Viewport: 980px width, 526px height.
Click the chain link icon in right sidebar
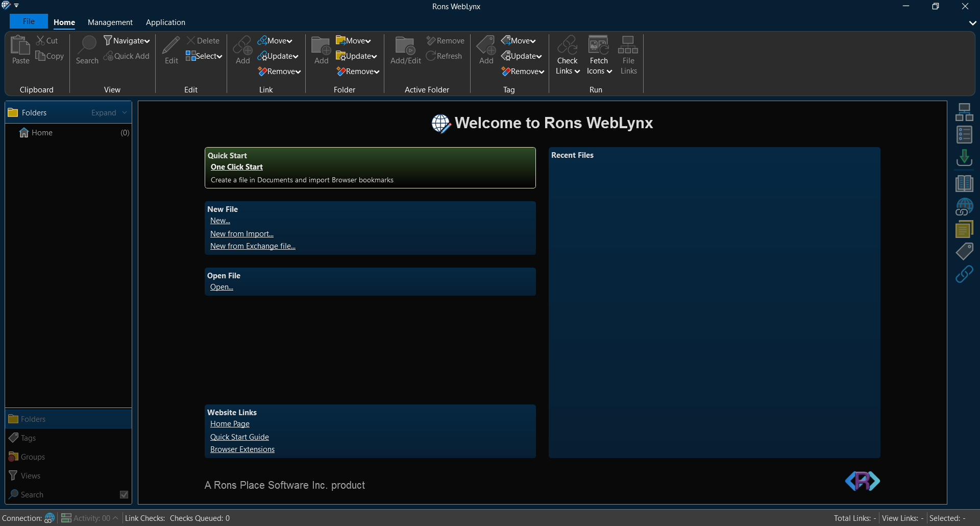point(964,274)
